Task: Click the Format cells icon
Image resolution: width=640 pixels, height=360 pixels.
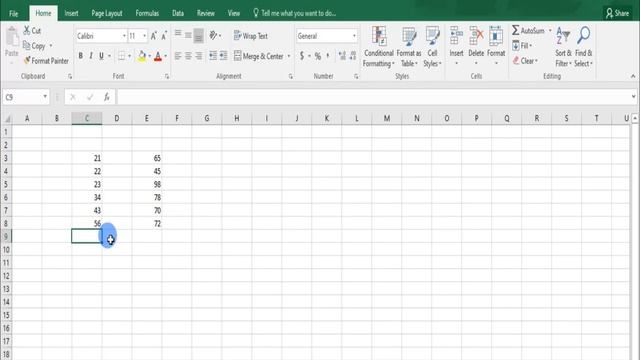Action: [496, 36]
